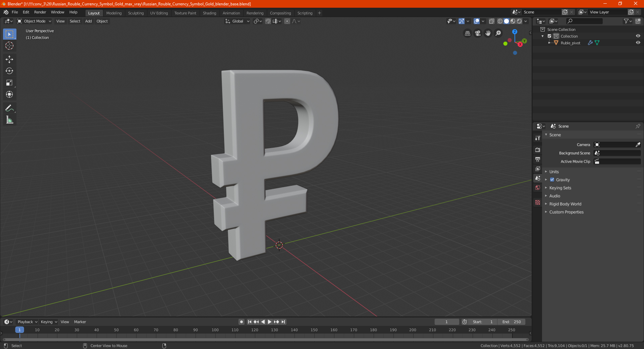
Task: Open the Texture properties tab
Action: pyautogui.click(x=538, y=202)
